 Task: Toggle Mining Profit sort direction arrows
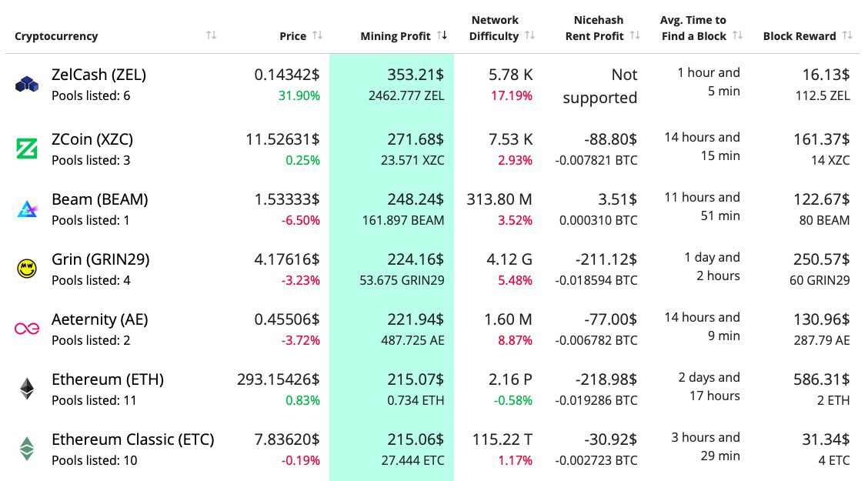tap(442, 35)
